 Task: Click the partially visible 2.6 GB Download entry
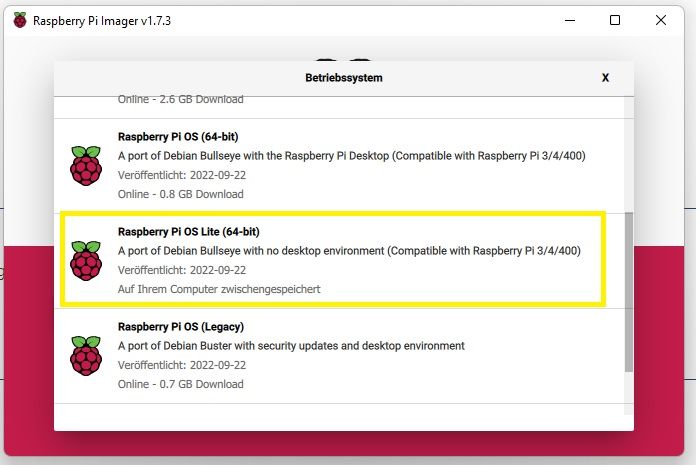(x=180, y=100)
